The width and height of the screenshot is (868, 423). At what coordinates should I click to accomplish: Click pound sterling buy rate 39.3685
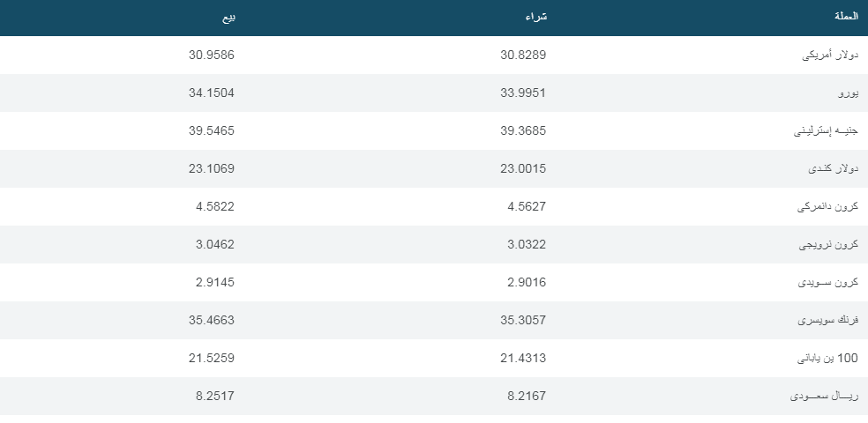(524, 130)
